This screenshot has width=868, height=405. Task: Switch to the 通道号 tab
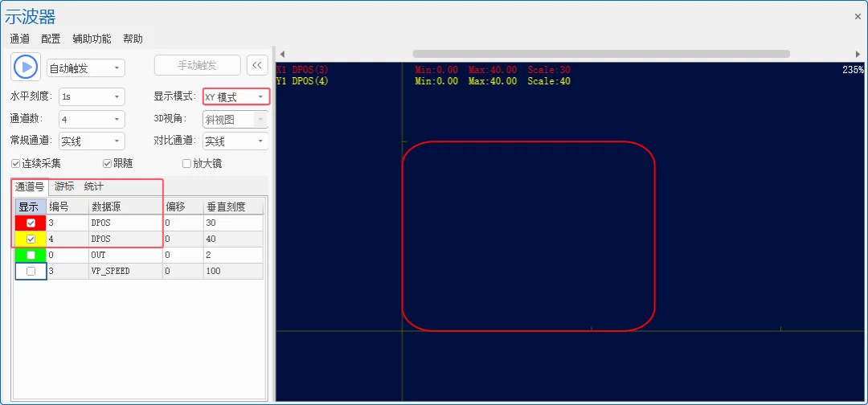pos(30,186)
